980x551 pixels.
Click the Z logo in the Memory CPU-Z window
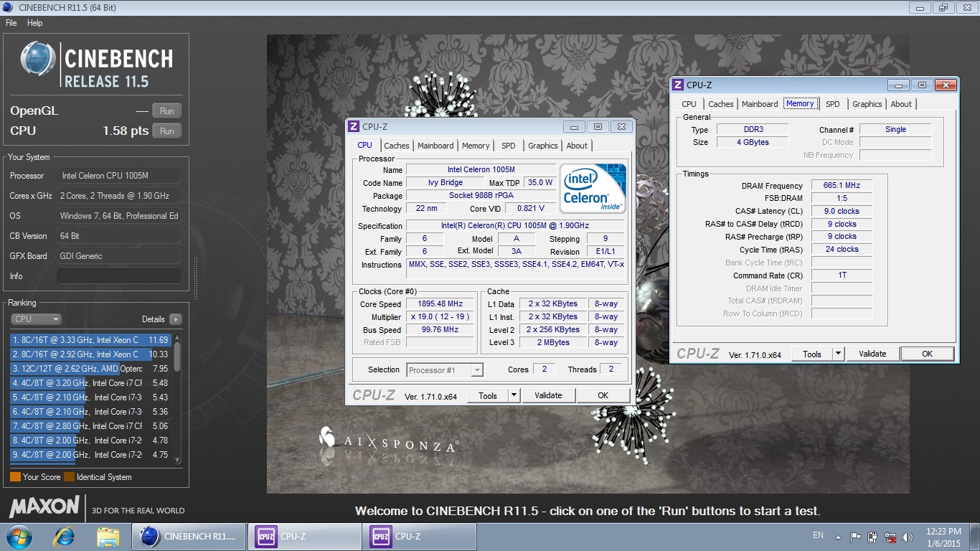click(x=677, y=85)
